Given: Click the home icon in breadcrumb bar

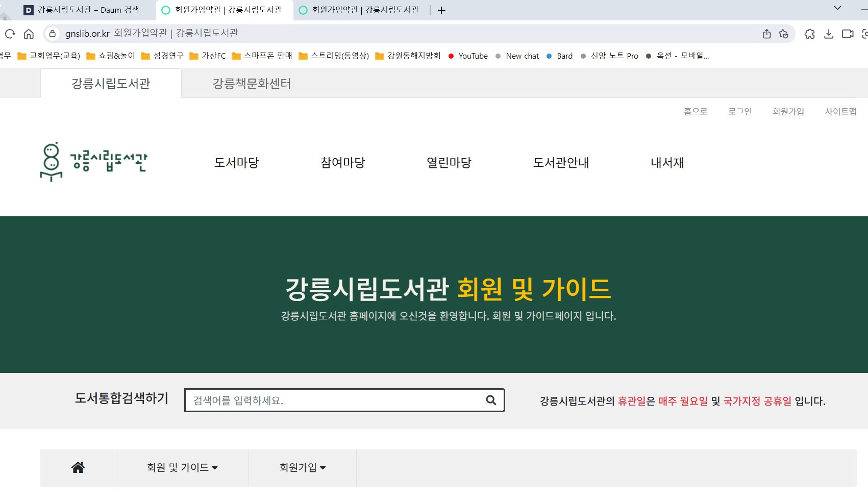Looking at the screenshot, I should 78,467.
